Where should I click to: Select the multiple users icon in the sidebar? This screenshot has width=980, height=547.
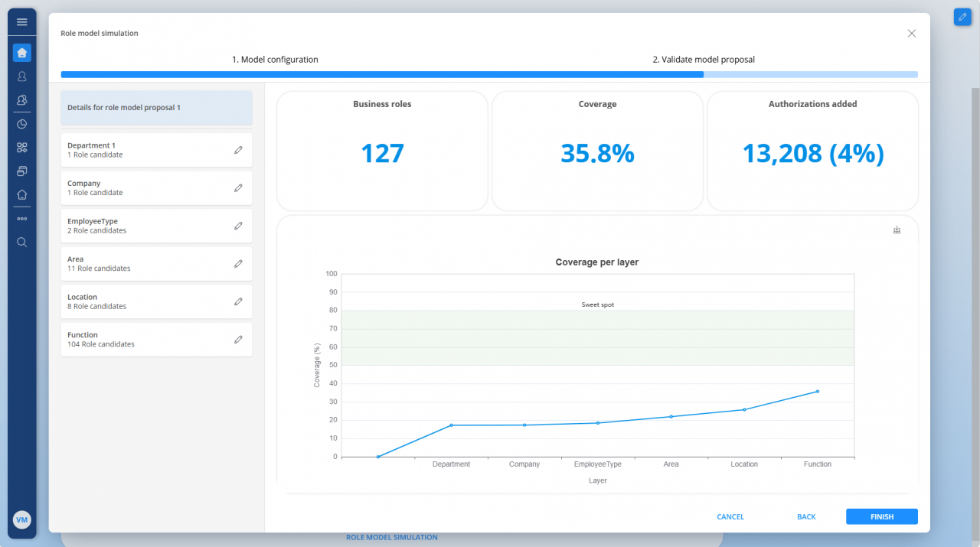(x=21, y=99)
